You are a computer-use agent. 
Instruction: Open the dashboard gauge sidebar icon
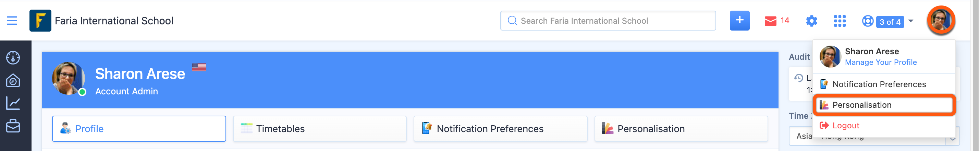coord(13,58)
